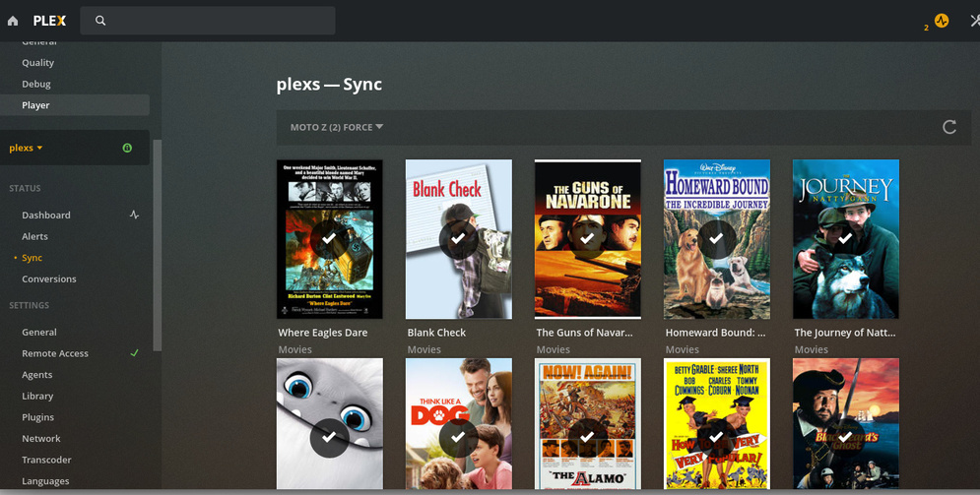The height and width of the screenshot is (495, 980).
Task: Open Library settings
Action: click(x=37, y=396)
